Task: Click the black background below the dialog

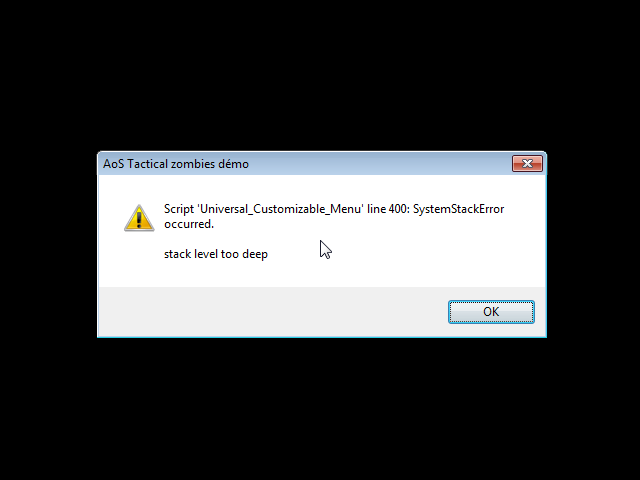Action: pyautogui.click(x=320, y=408)
